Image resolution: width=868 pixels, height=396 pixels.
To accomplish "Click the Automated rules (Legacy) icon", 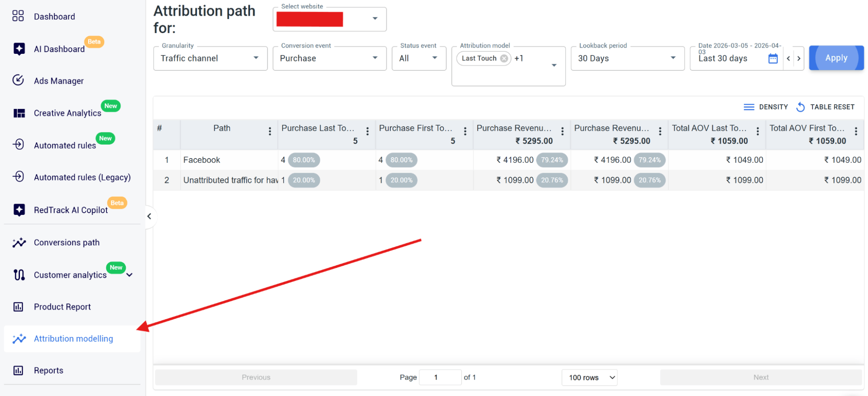I will pos(18,177).
